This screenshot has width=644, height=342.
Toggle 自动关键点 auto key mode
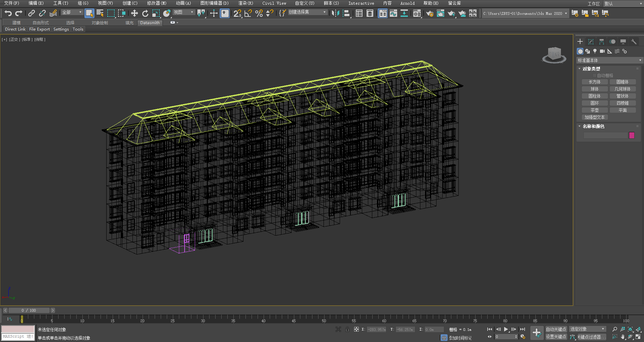pos(556,329)
